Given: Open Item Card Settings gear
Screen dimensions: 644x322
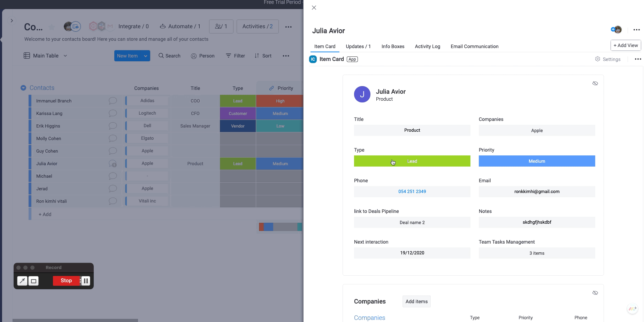Looking at the screenshot, I should click(598, 59).
